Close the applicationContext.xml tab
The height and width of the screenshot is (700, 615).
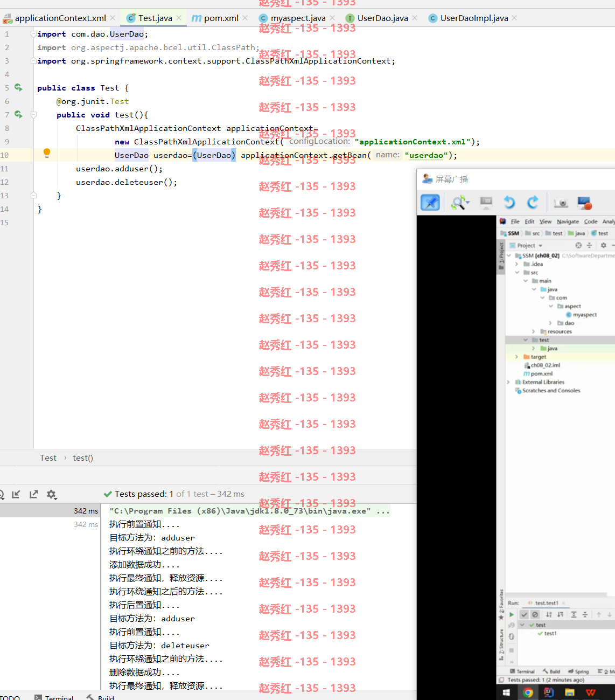[x=113, y=18]
